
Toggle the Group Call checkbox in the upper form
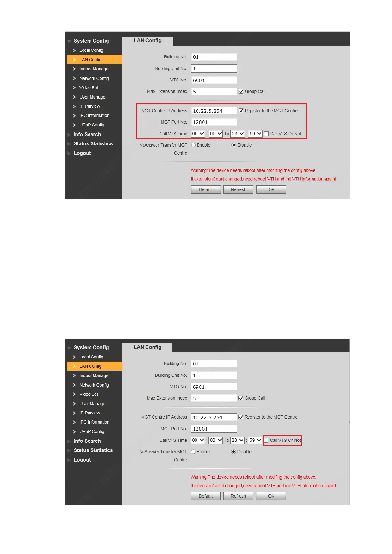point(241,91)
